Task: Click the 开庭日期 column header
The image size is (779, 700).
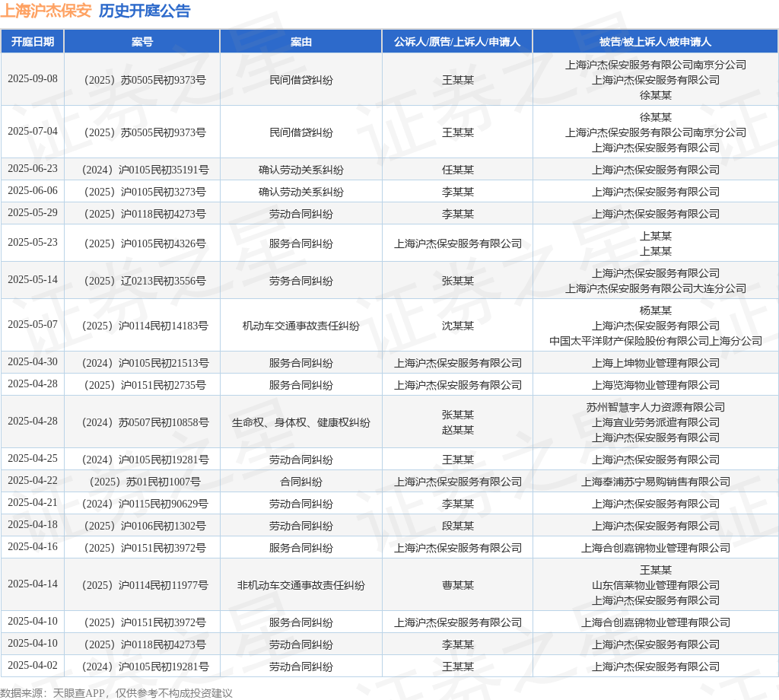Action: coord(32,42)
